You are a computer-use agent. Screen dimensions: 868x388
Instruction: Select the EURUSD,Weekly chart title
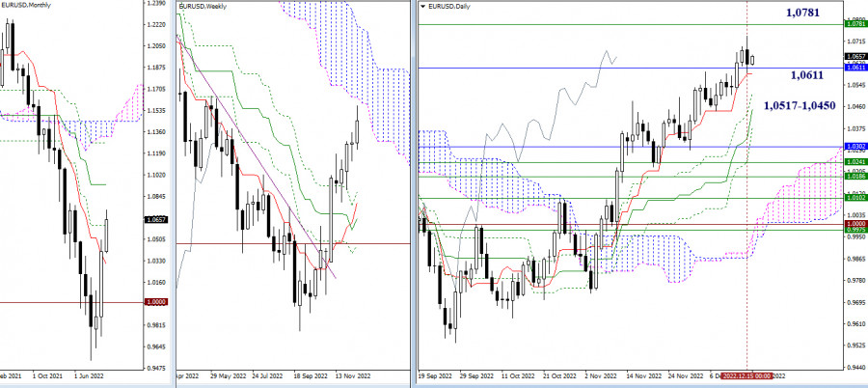point(203,6)
